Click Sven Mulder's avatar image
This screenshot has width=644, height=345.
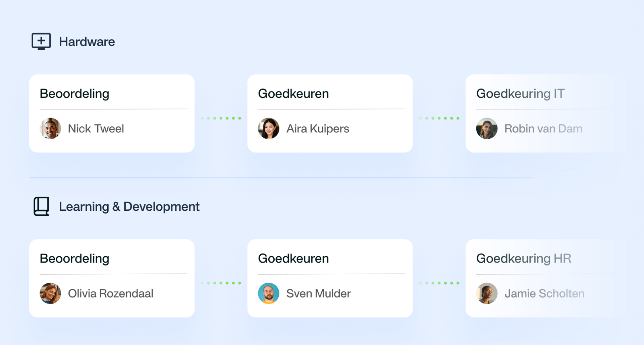pos(268,293)
